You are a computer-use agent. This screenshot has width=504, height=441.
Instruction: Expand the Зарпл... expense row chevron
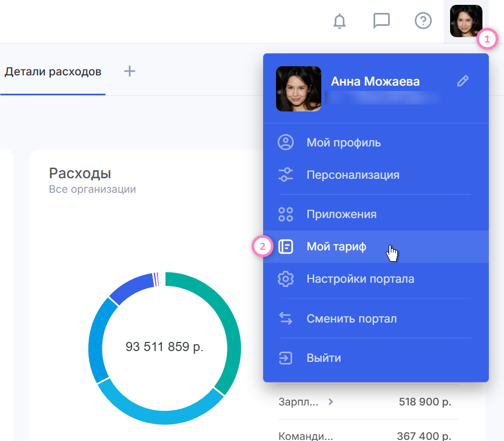[331, 401]
